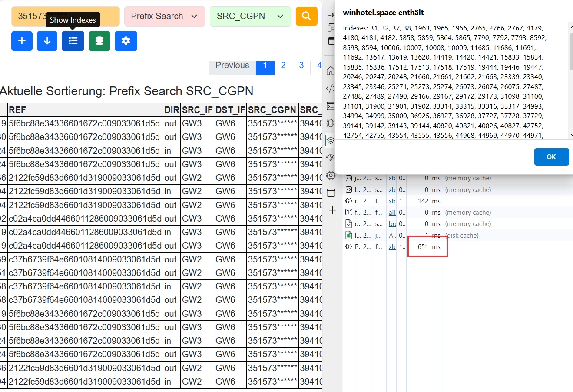Click the 351573 search input field
Screen dimensions: 573x392
click(x=66, y=16)
